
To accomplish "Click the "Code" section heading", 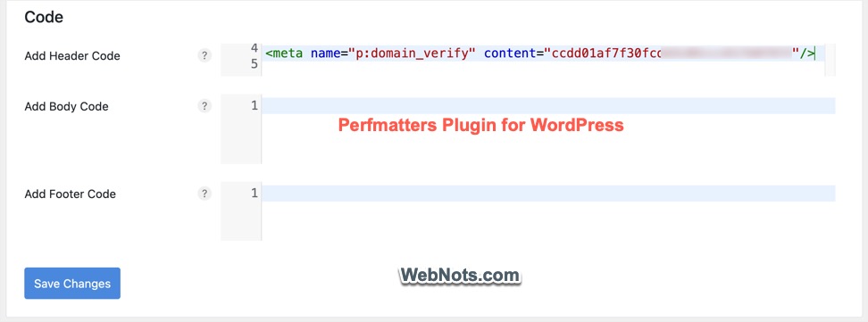I will coord(44,17).
